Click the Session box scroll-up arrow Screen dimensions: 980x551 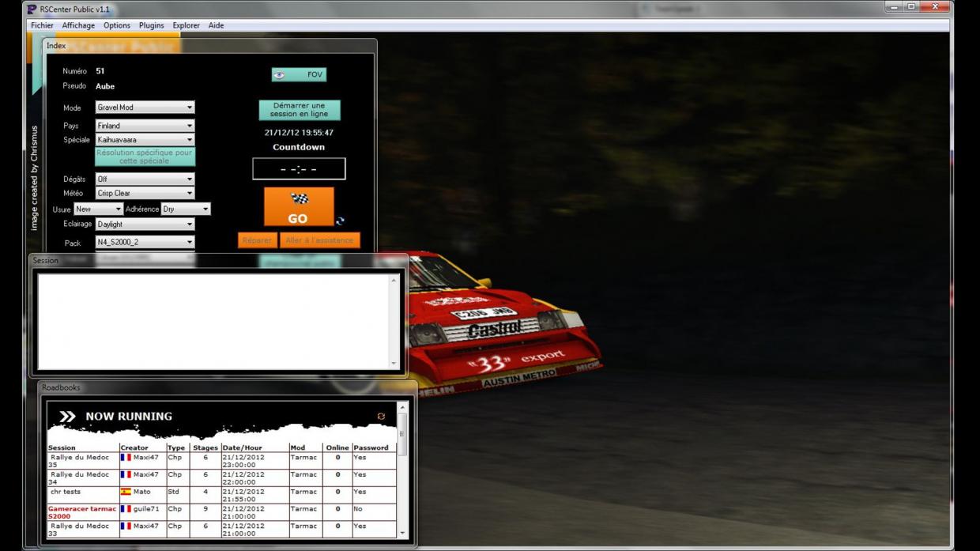coord(394,281)
